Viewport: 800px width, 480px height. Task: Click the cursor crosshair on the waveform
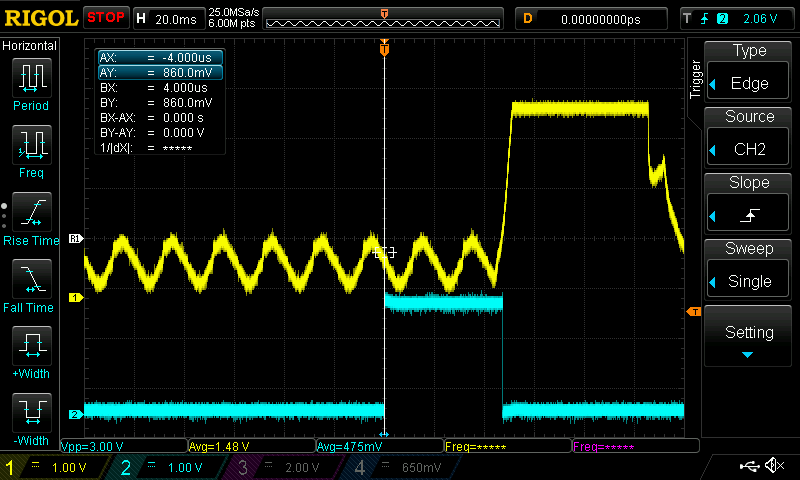(x=385, y=252)
